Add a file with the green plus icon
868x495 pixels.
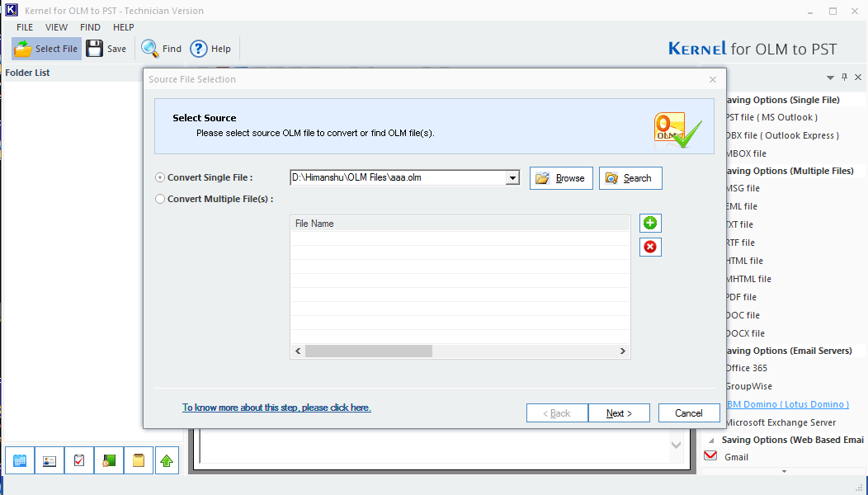[650, 223]
